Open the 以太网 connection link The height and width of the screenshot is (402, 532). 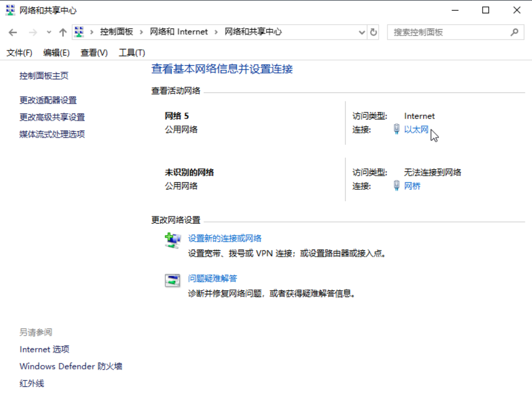[416, 129]
